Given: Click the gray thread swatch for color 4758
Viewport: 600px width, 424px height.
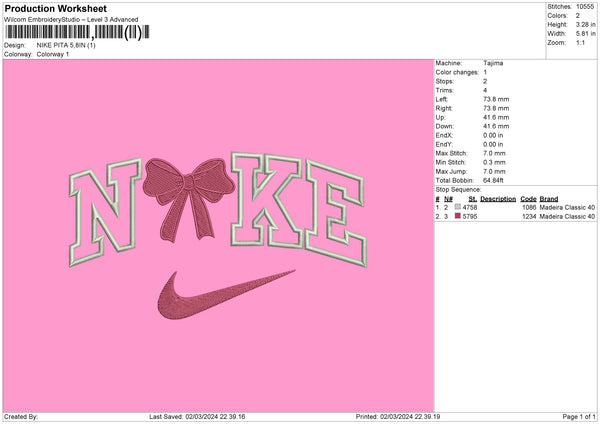Looking at the screenshot, I should click(x=458, y=207).
